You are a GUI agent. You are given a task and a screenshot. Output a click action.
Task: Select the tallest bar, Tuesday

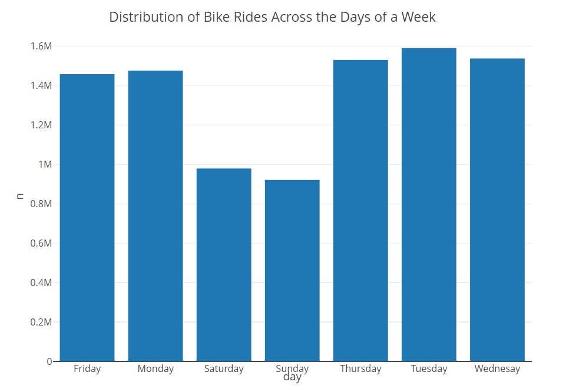[429, 205]
